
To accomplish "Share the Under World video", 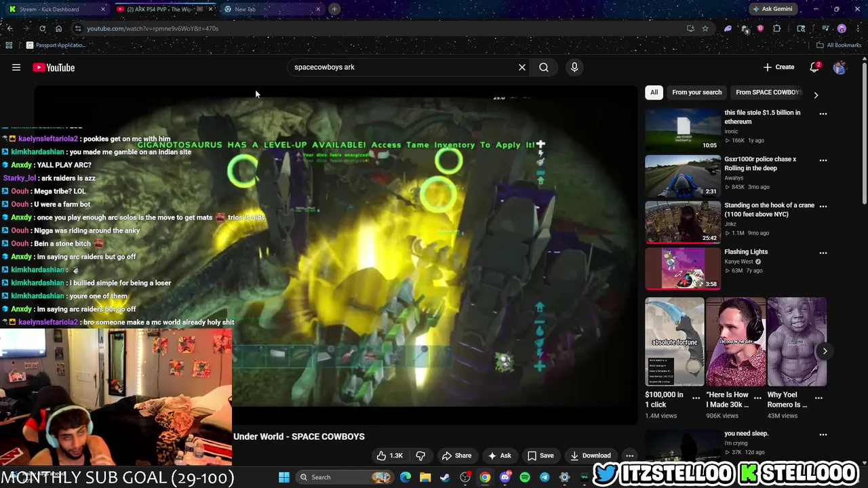I will click(x=456, y=455).
